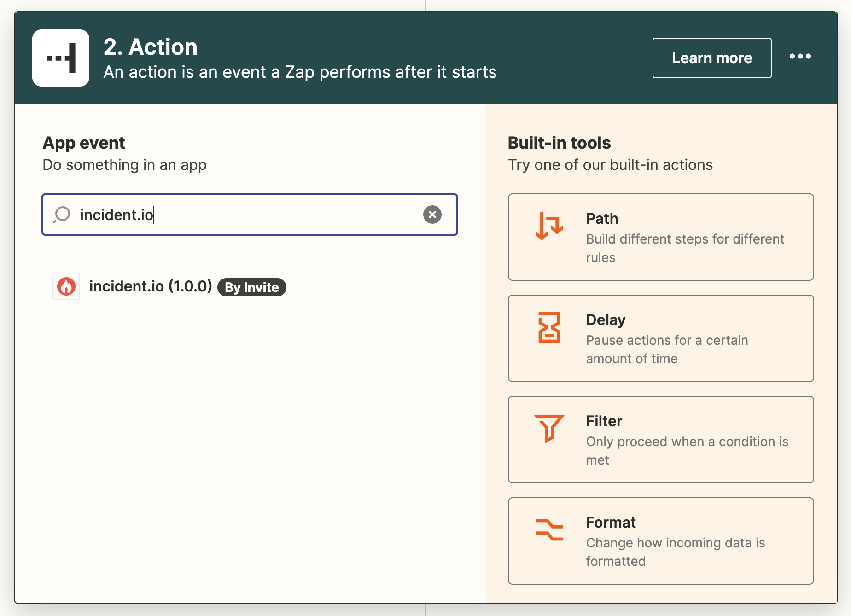Select the Filter action card

[660, 439]
